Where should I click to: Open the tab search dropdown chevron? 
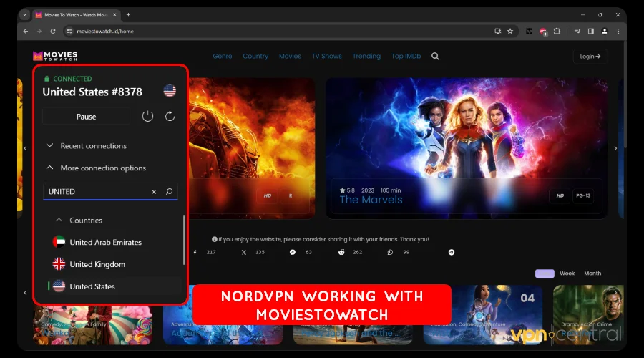click(24, 15)
